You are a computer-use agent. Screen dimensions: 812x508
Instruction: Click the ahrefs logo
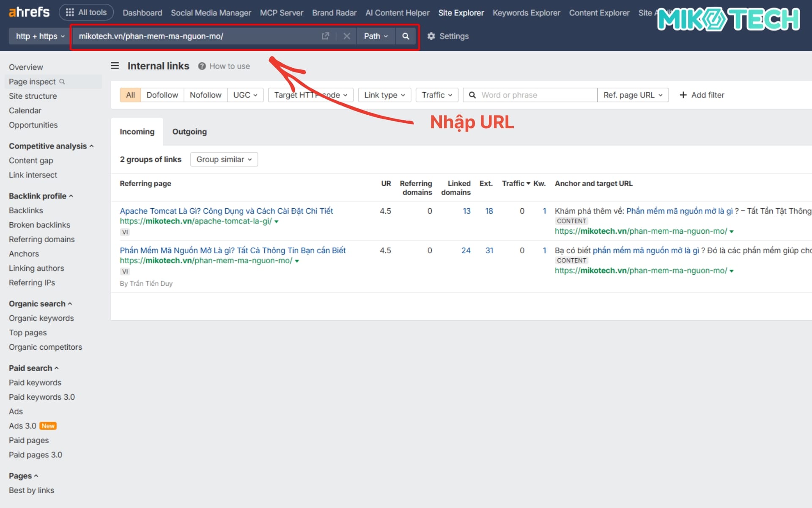click(28, 12)
